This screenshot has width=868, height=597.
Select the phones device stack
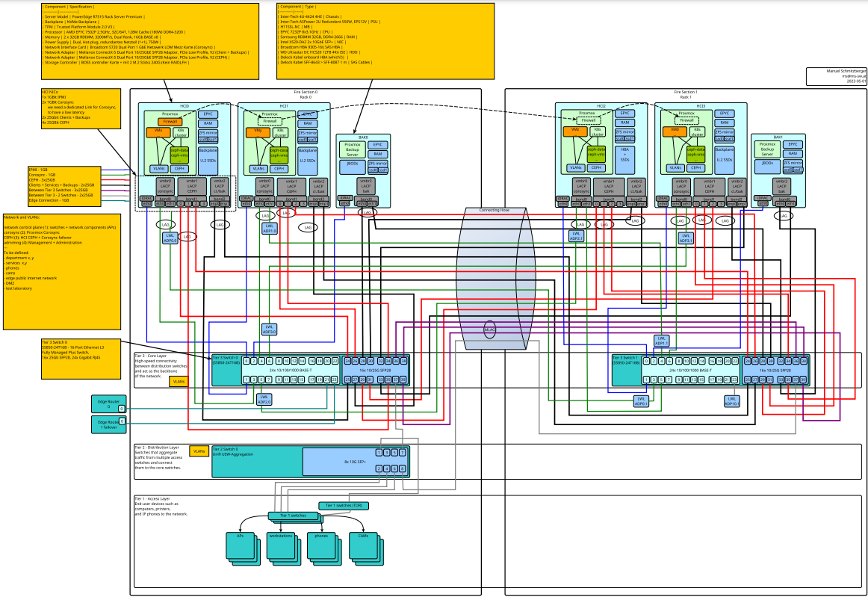[x=322, y=542]
